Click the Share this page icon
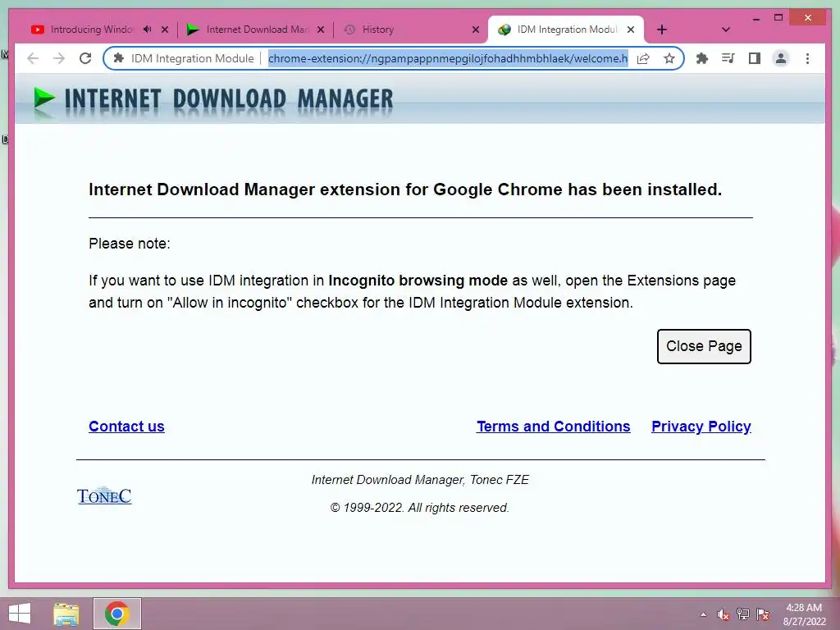The image size is (840, 630). click(643, 58)
